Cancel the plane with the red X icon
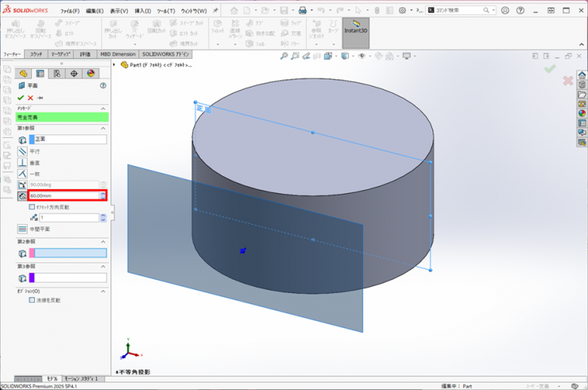The height and width of the screenshot is (390, 588). click(x=30, y=98)
